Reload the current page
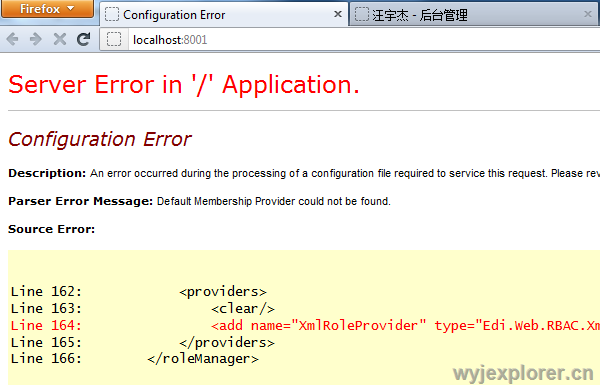Image resolution: width=600 pixels, height=385 pixels. (83, 39)
